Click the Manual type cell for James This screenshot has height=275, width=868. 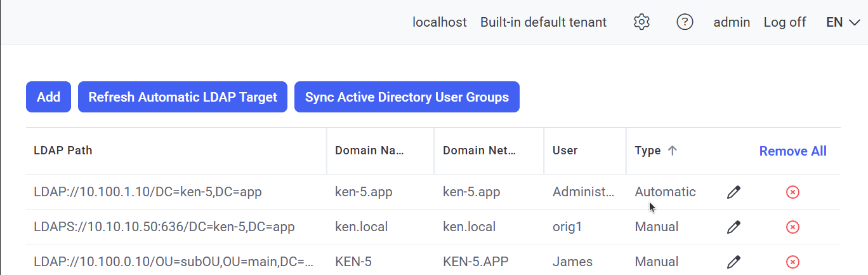(657, 262)
